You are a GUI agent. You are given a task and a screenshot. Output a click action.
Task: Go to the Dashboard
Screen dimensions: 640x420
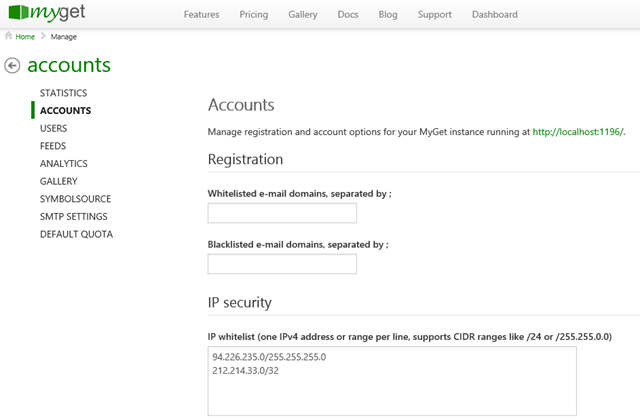(x=494, y=15)
